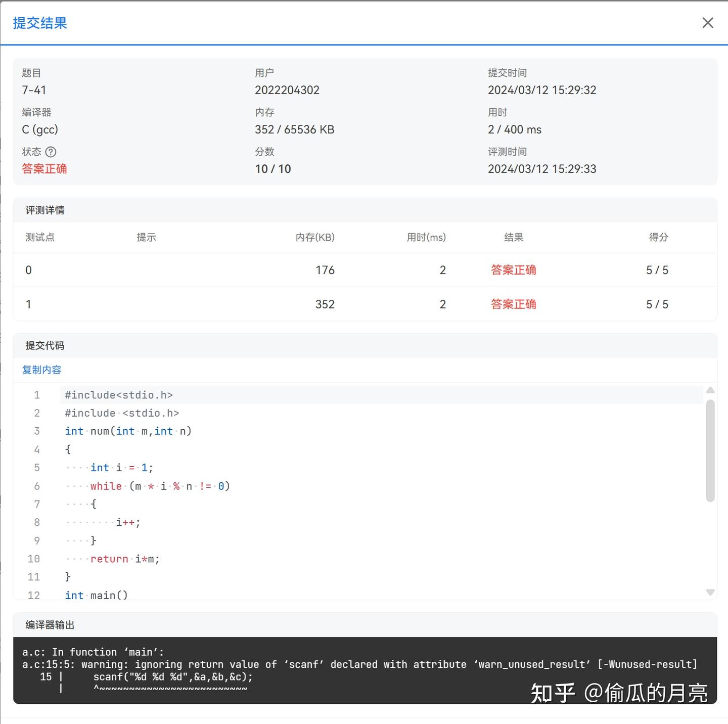Click the code scrollbar down arrow
This screenshot has width=728, height=724.
click(x=710, y=592)
